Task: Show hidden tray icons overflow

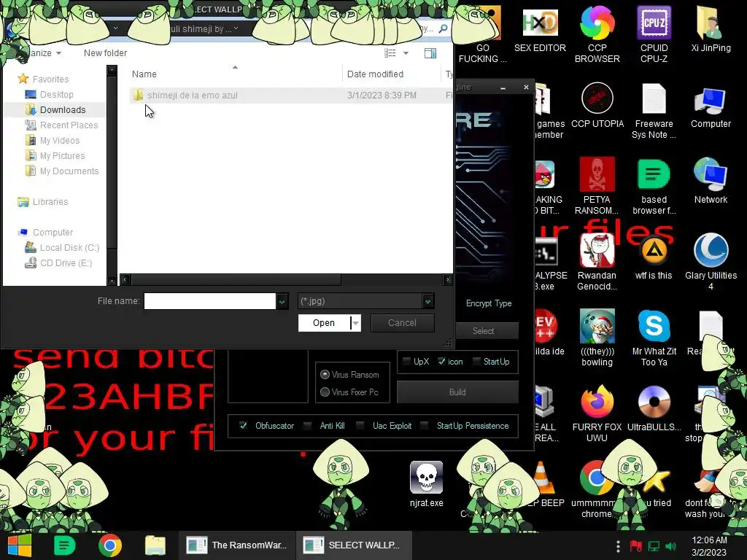Action: [x=618, y=546]
